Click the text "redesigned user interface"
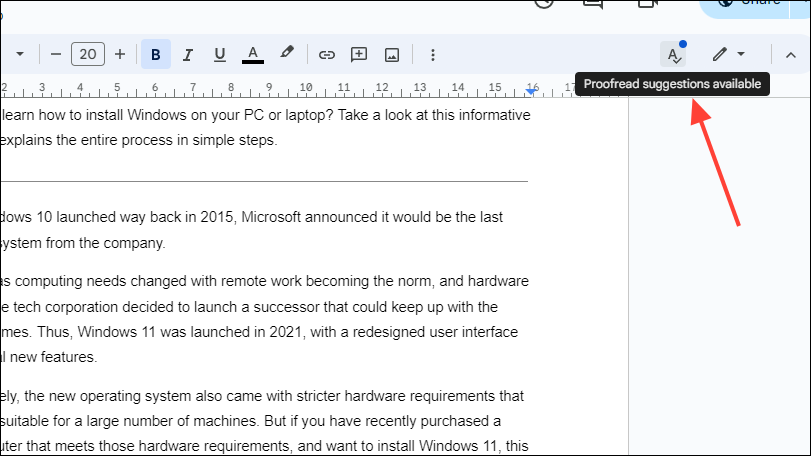Screen dimensions: 811x456 tap(435, 332)
